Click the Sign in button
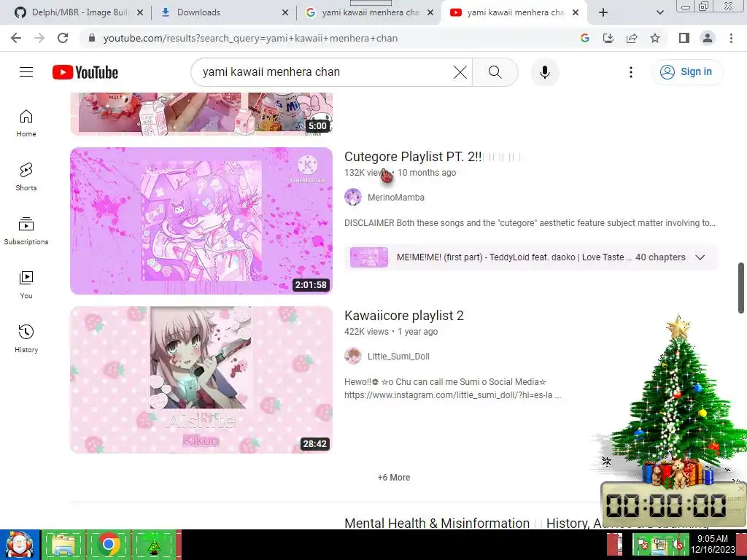Screen dimensions: 747x560 click(x=686, y=72)
